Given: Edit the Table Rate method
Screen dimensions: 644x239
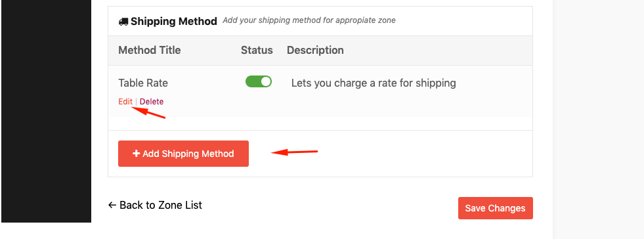Looking at the screenshot, I should (125, 101).
